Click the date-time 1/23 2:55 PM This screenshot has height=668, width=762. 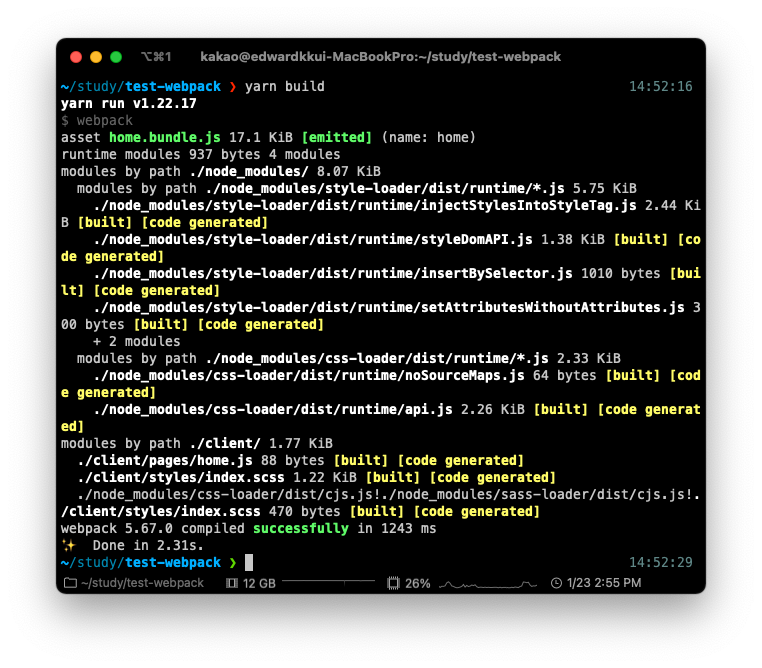tap(604, 583)
